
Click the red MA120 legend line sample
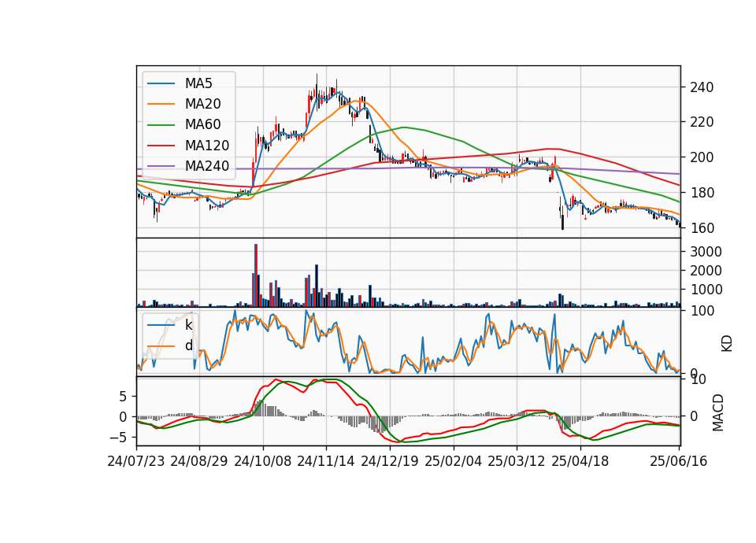[161, 146]
